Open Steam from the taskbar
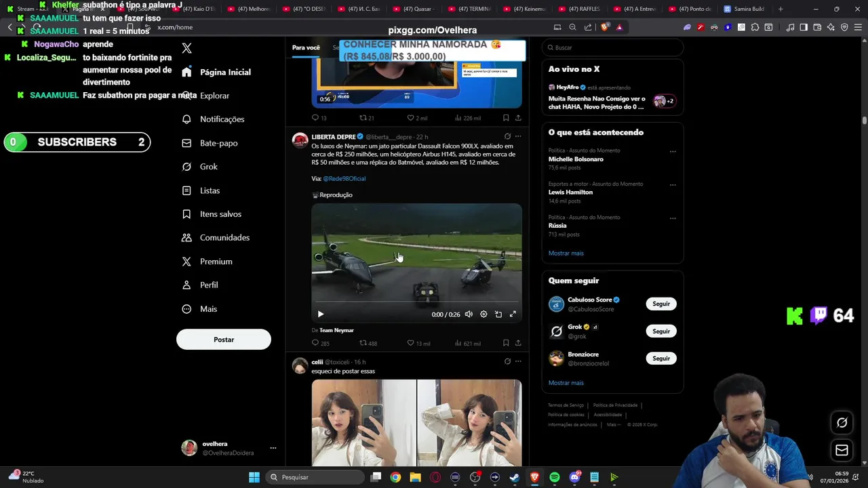The width and height of the screenshot is (868, 488). pos(515,477)
